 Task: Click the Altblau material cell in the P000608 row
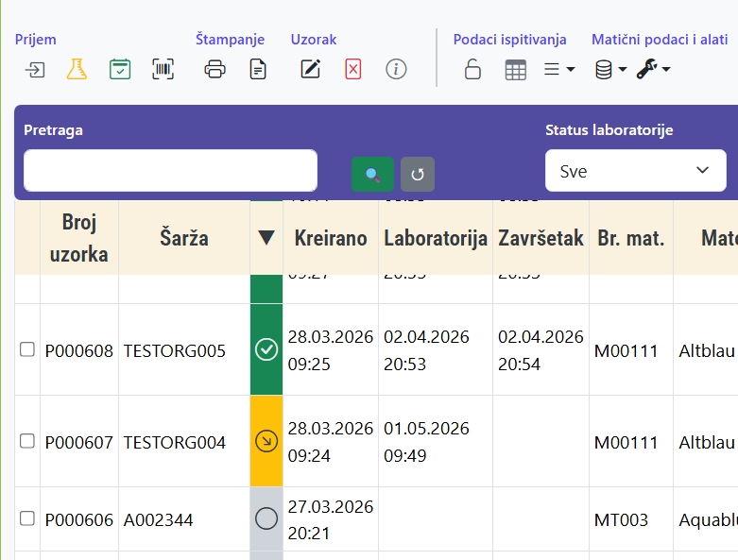[x=707, y=350]
